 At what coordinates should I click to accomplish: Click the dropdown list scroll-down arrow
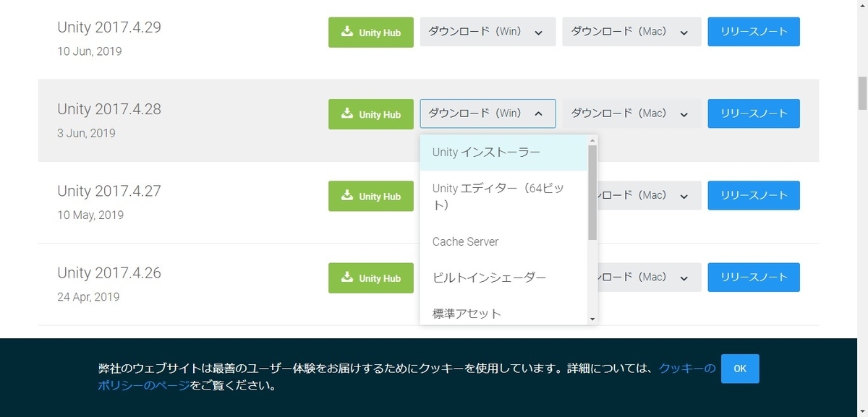[x=592, y=319]
